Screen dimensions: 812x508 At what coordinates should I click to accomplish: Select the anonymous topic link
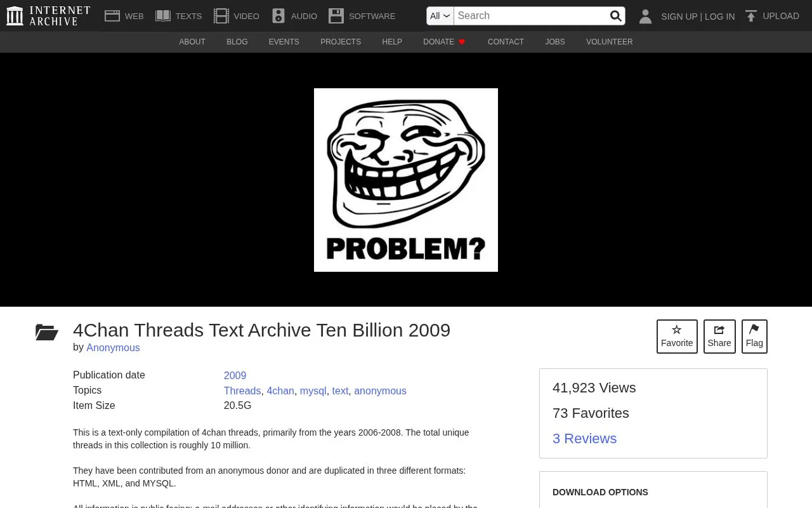(x=380, y=391)
